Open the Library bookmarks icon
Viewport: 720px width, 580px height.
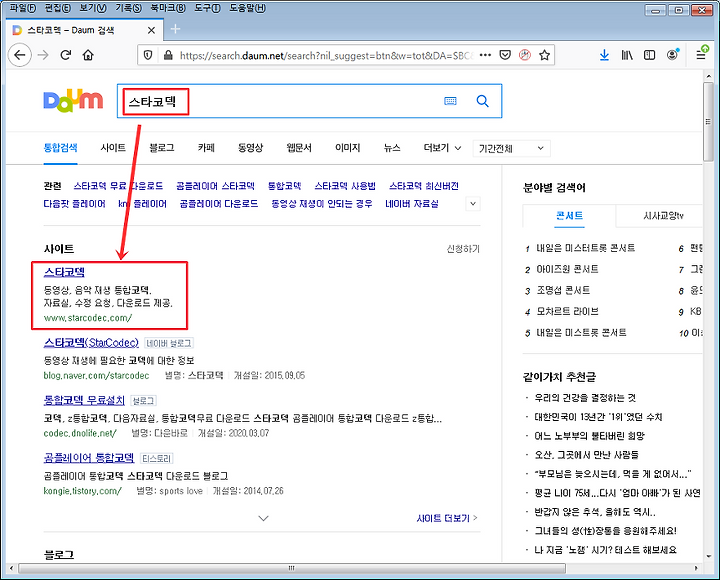point(627,55)
